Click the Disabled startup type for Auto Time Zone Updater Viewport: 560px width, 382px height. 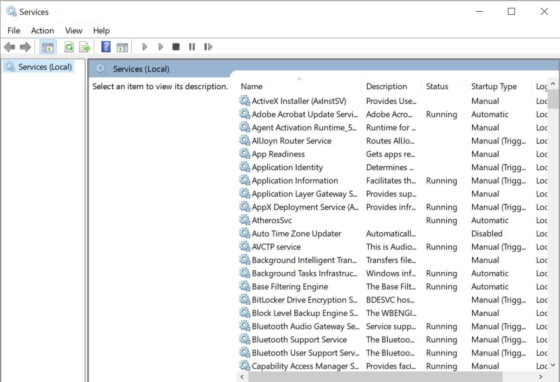point(487,233)
